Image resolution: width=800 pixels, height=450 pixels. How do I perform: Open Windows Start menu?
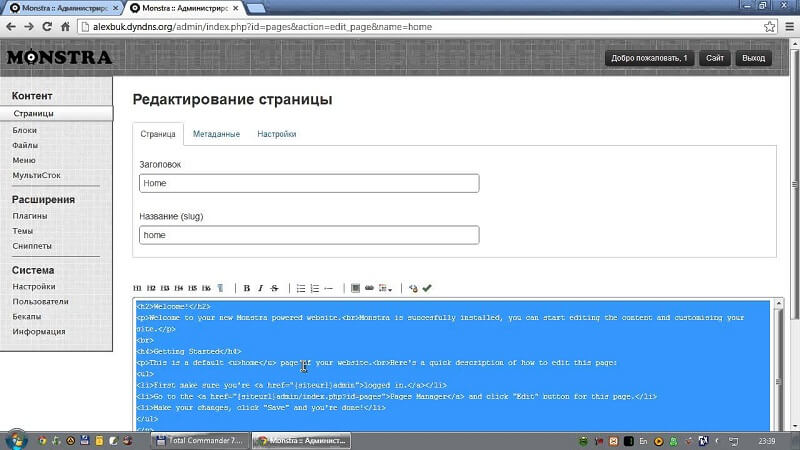[x=16, y=440]
